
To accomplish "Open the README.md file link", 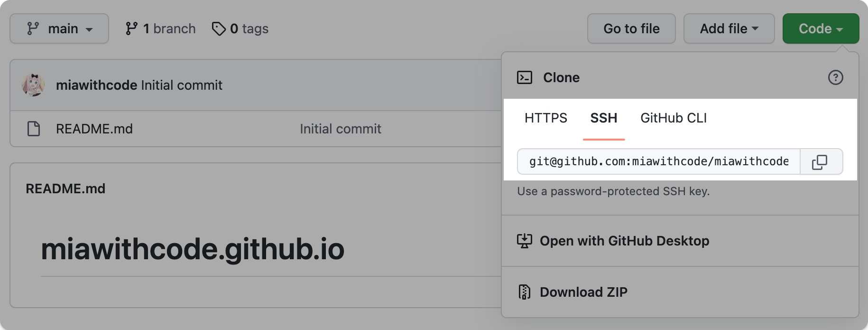I will 94,129.
